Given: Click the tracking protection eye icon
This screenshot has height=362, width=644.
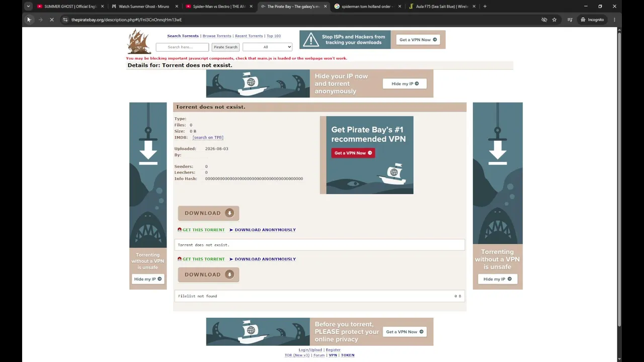Looking at the screenshot, I should coord(544,20).
